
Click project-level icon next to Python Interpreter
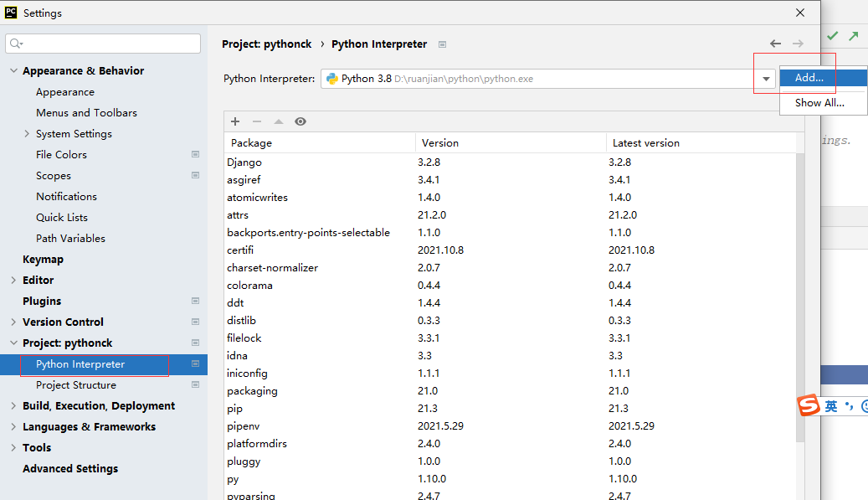pos(195,363)
